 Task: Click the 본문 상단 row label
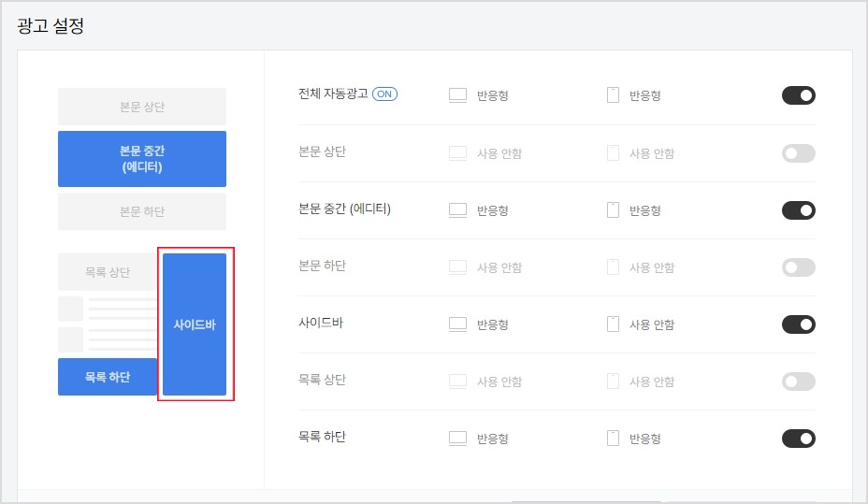[x=322, y=151]
